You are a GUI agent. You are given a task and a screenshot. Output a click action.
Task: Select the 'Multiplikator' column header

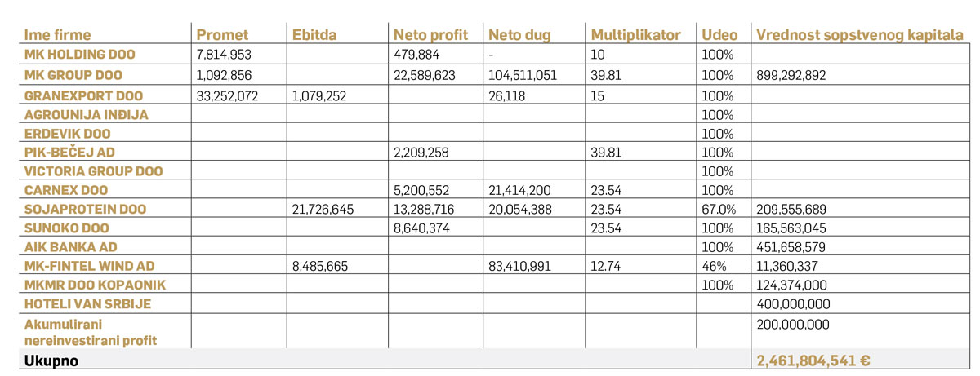(x=635, y=35)
